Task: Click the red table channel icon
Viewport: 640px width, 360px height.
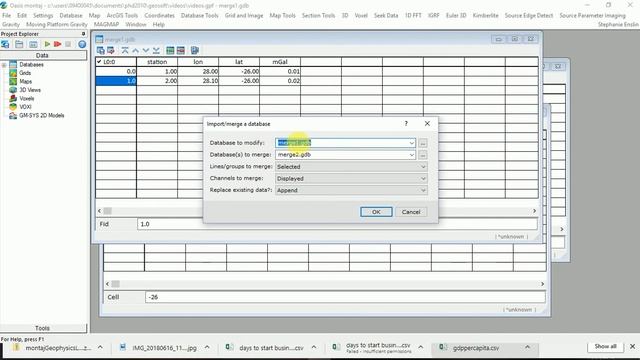Action: 181,50
